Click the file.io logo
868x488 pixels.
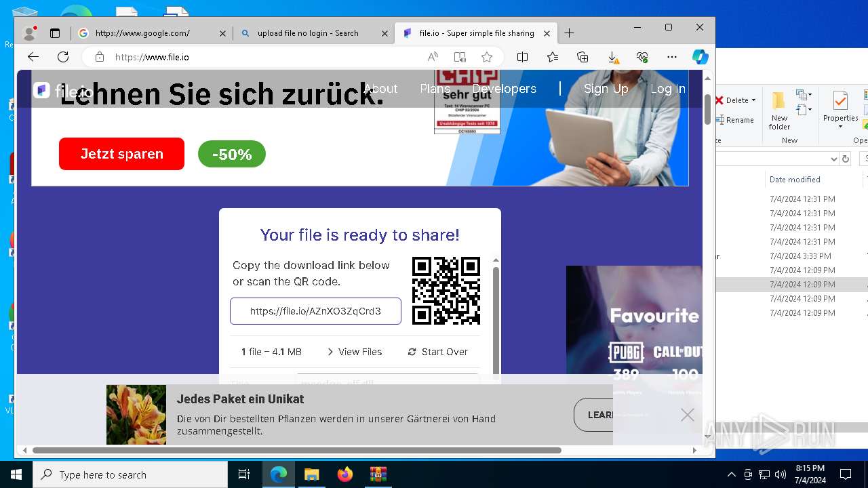62,90
